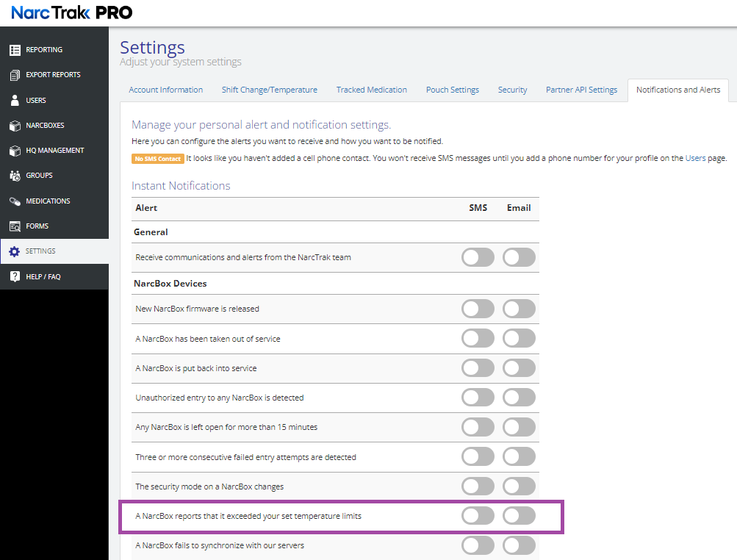
Task: Open Help / FAQ in the sidebar
Action: pos(54,276)
